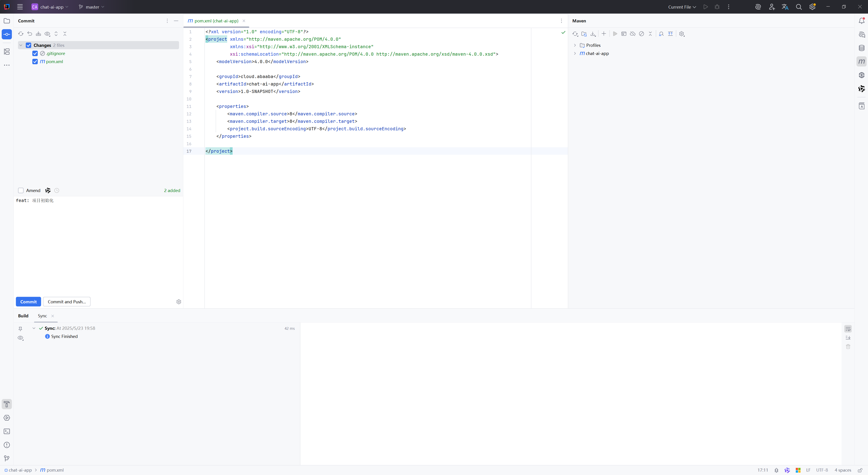868x475 pixels.
Task: Toggle pin tab in Build panel
Action: coord(20,329)
